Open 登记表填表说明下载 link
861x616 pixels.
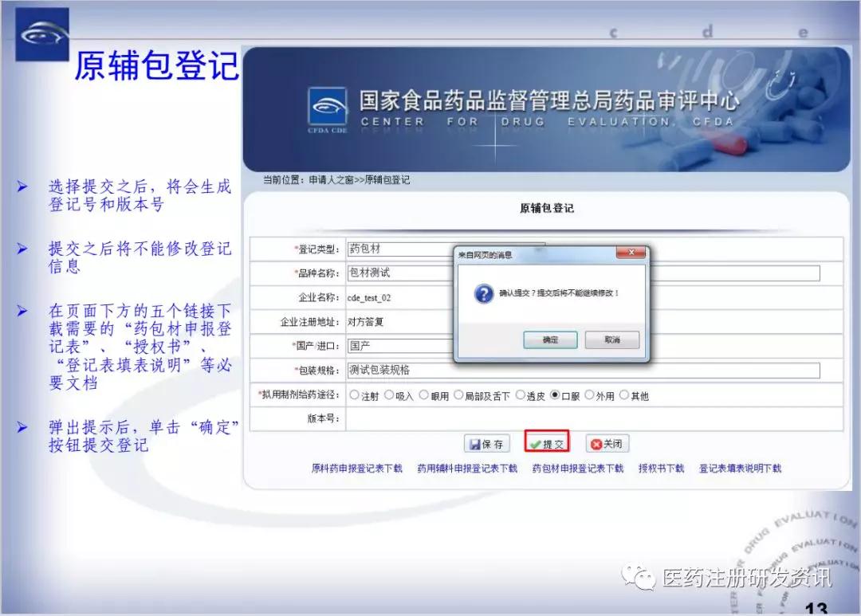click(x=740, y=469)
